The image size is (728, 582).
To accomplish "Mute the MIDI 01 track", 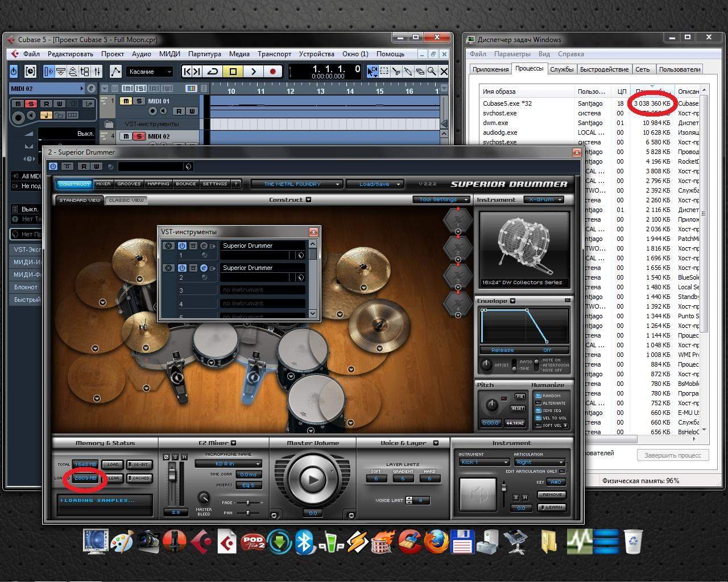I will 126,101.
